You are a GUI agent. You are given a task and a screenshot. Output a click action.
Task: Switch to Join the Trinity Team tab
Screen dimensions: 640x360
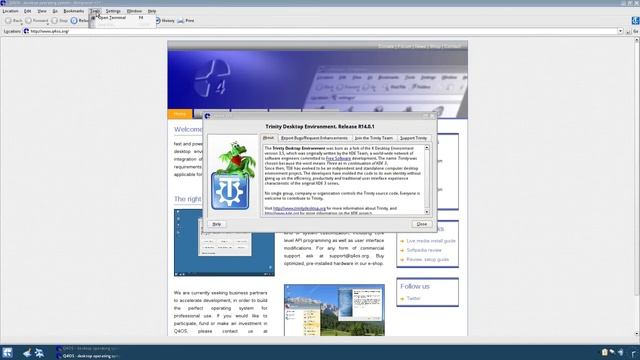tap(373, 138)
